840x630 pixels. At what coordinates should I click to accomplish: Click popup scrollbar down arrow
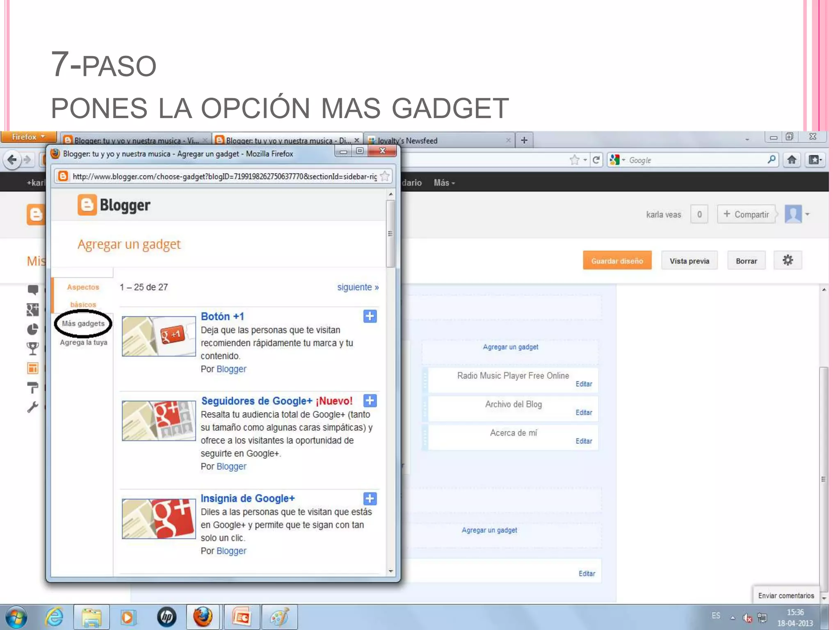pos(390,571)
